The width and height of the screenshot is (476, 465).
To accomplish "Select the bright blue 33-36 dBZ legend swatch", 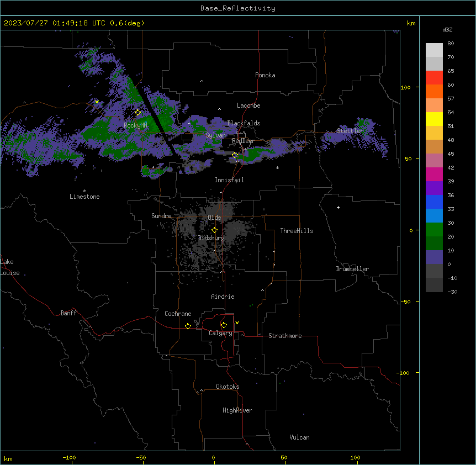I will pos(434,202).
